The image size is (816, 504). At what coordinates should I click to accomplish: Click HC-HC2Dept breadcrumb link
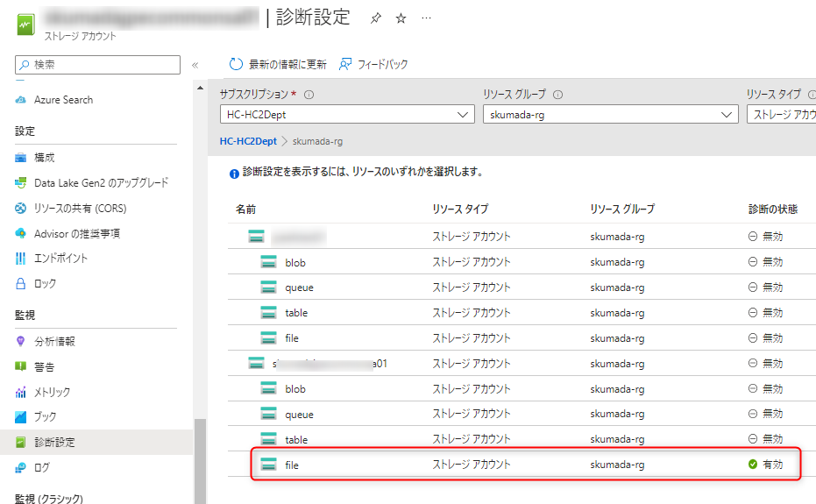coord(248,141)
